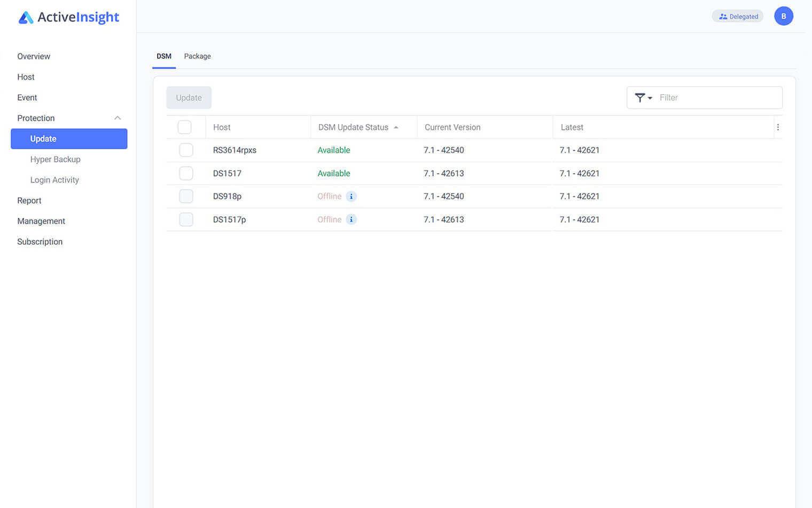
Task: Click the Update button above the table
Action: tap(188, 97)
